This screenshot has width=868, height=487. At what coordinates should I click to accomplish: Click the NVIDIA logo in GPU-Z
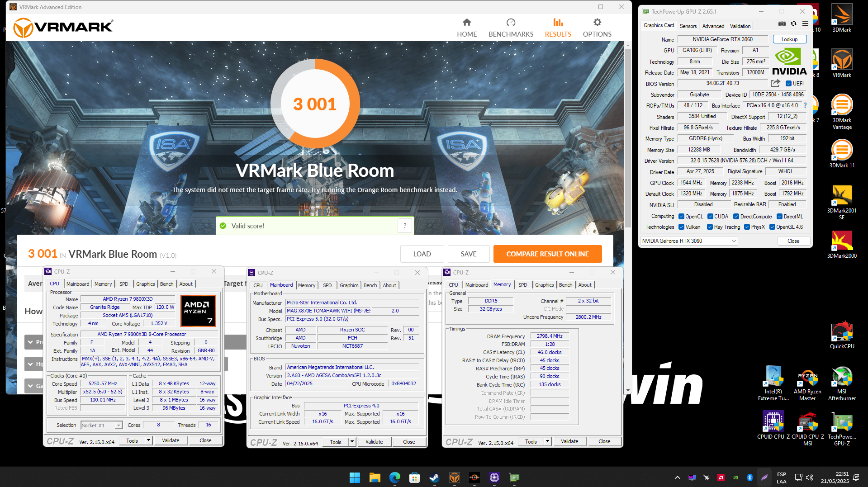(789, 62)
